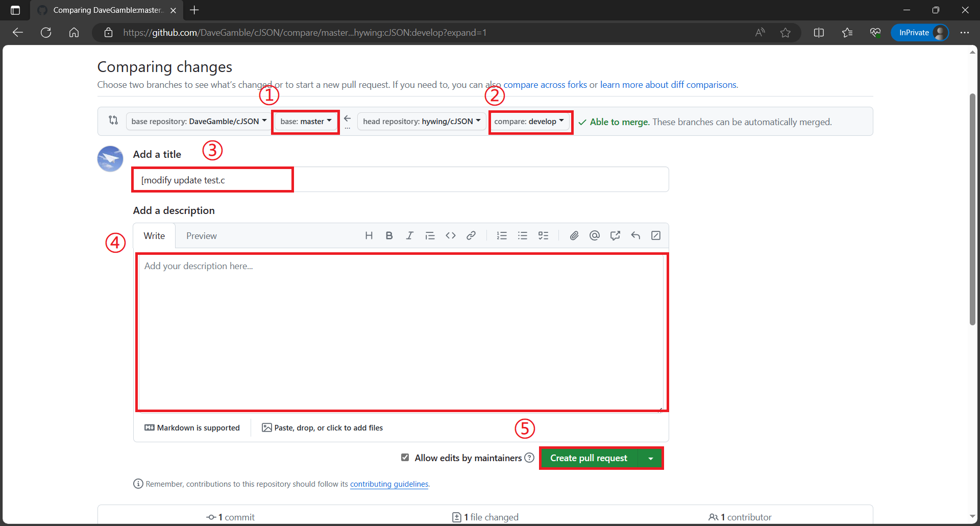Viewport: 980px width, 526px height.
Task: Focus the description text area
Action: pyautogui.click(x=401, y=332)
